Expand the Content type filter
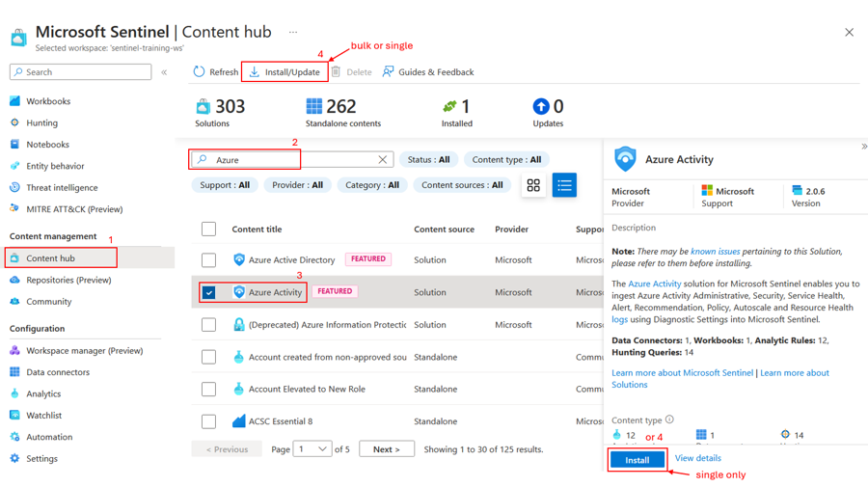 tap(506, 160)
